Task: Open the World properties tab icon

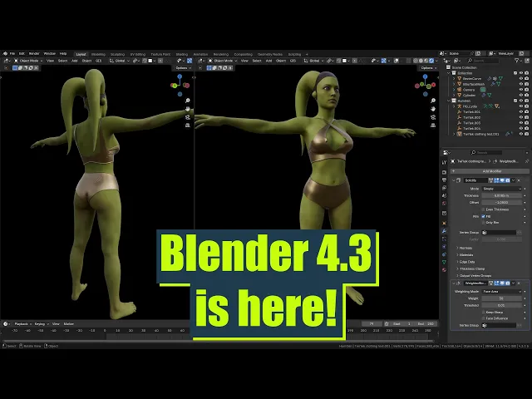Action: [444, 204]
